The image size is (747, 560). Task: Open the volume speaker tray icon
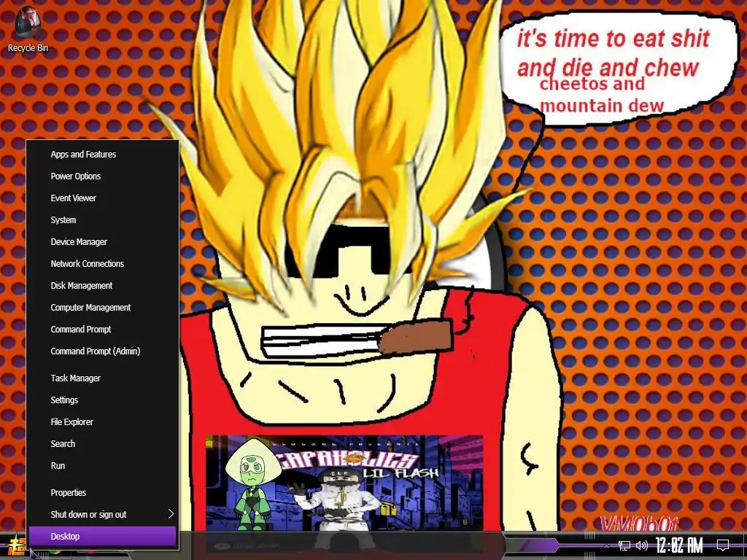pos(642,545)
